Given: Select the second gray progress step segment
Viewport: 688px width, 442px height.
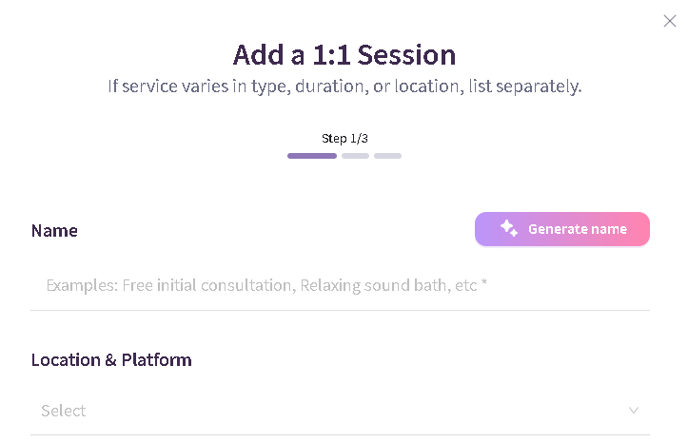Looking at the screenshot, I should (355, 156).
